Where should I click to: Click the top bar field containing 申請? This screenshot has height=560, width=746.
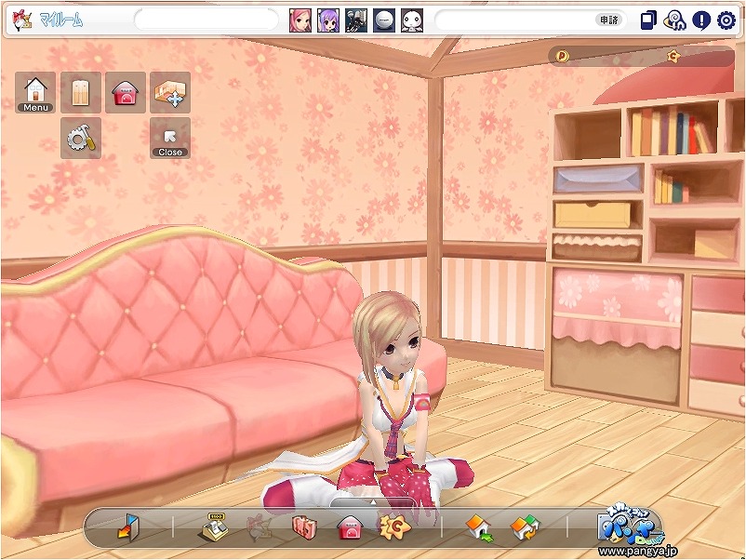click(x=531, y=20)
